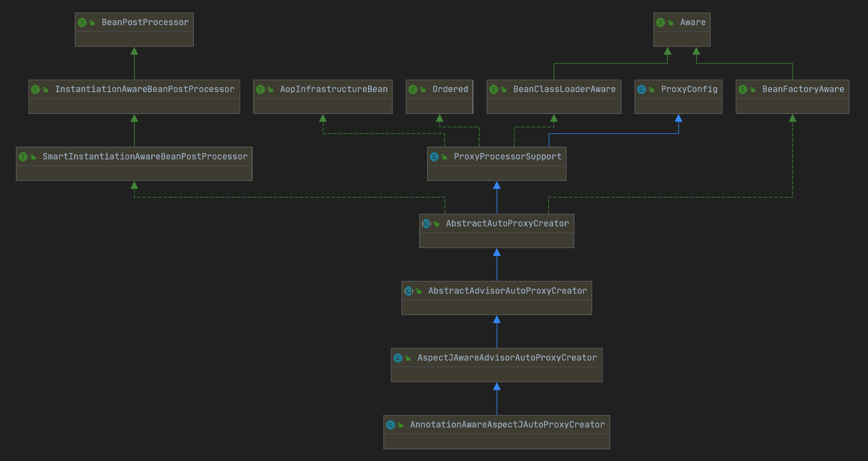
Task: Click interface icon of BeanFactoryAware node
Action: pyautogui.click(x=742, y=89)
